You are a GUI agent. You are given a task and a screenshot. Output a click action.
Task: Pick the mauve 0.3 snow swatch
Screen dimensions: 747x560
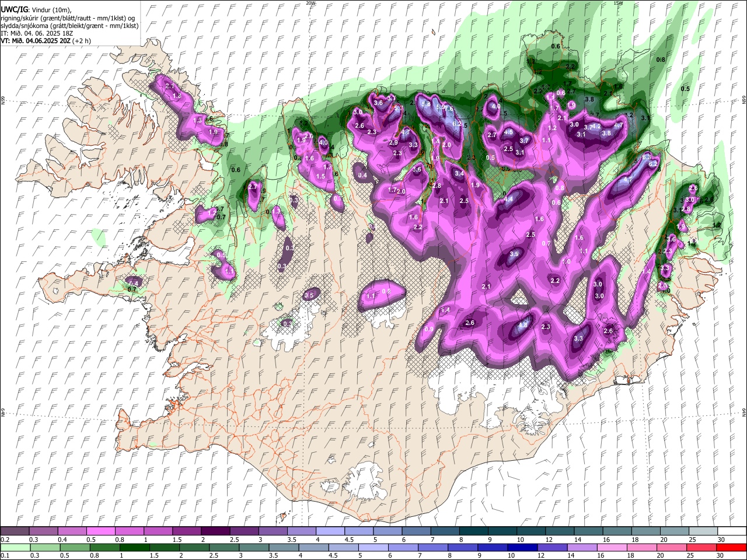(44, 531)
